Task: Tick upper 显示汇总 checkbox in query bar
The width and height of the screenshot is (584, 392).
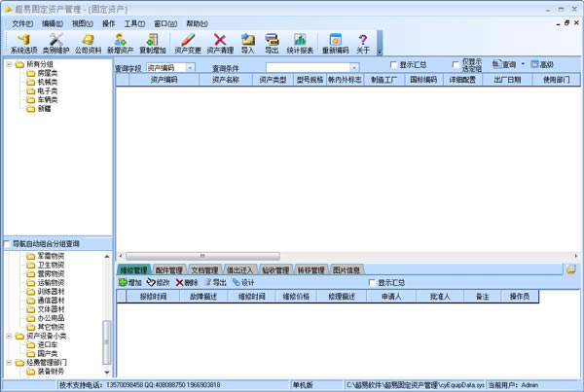Action: tap(393, 65)
